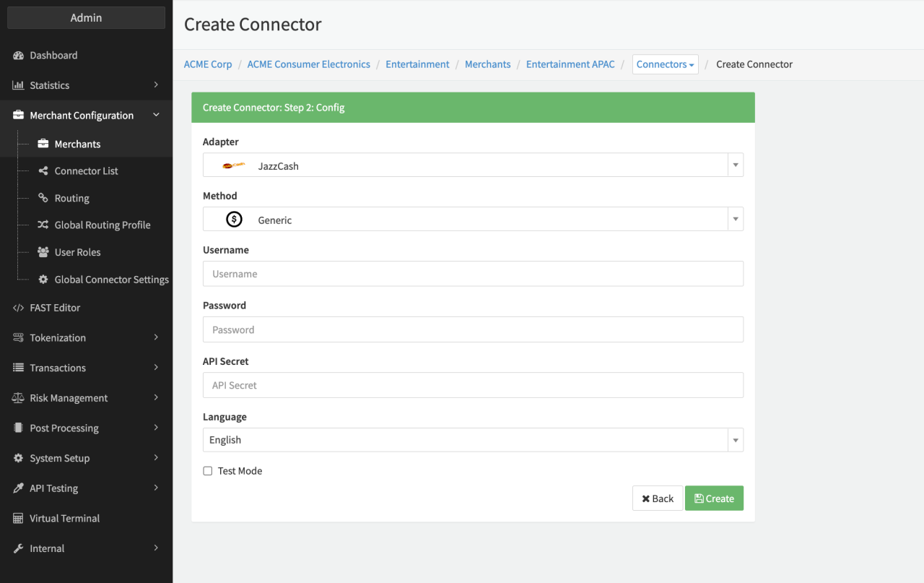Click the FAST Editor code icon
This screenshot has width=924, height=583.
[18, 308]
